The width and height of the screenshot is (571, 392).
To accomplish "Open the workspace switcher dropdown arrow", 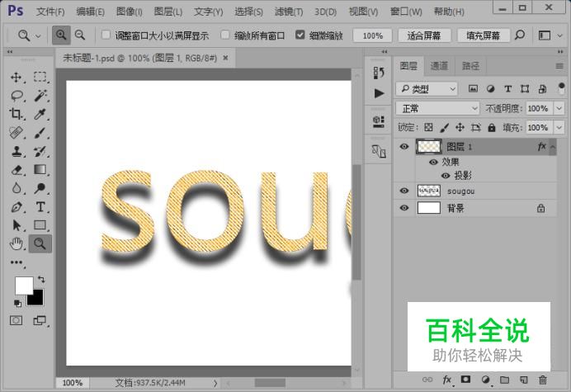I will [559, 35].
